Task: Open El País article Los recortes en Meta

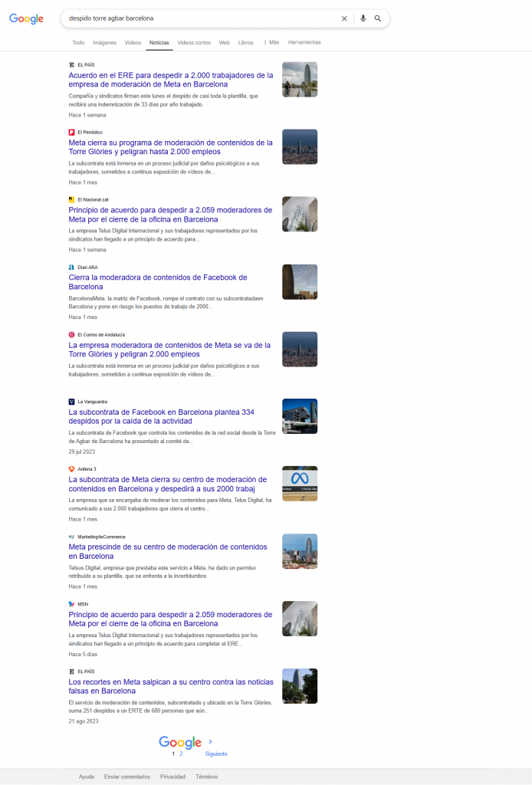Action: (x=171, y=686)
